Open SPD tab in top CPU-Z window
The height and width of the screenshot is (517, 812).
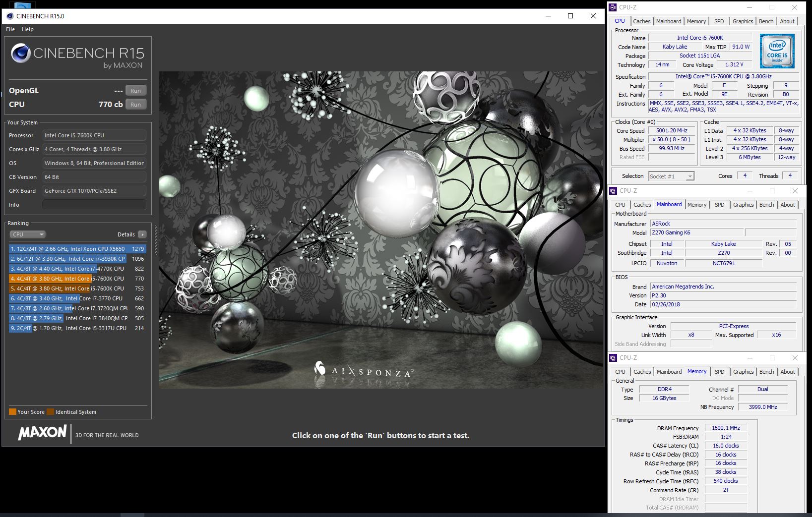(719, 21)
